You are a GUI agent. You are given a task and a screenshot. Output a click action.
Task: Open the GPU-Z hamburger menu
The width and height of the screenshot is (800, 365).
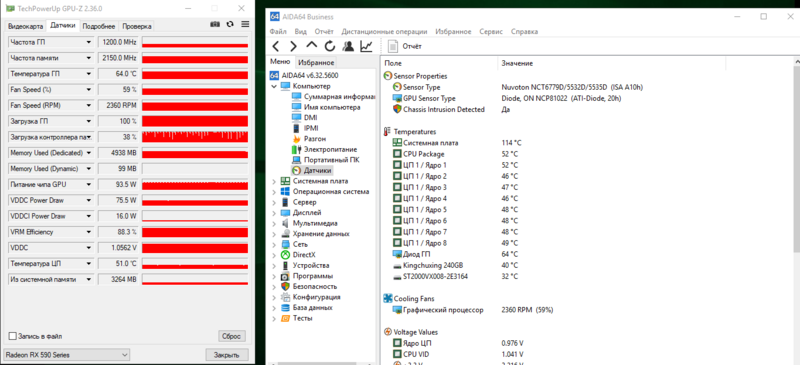tap(245, 24)
